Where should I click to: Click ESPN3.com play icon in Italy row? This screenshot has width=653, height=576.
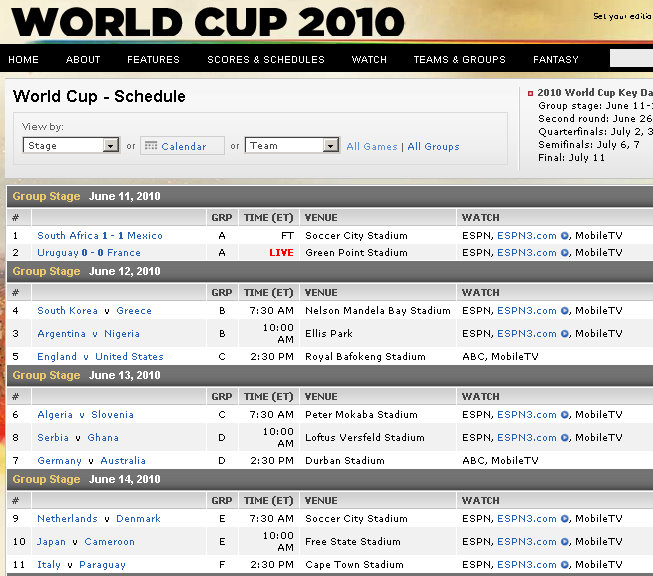coord(564,565)
